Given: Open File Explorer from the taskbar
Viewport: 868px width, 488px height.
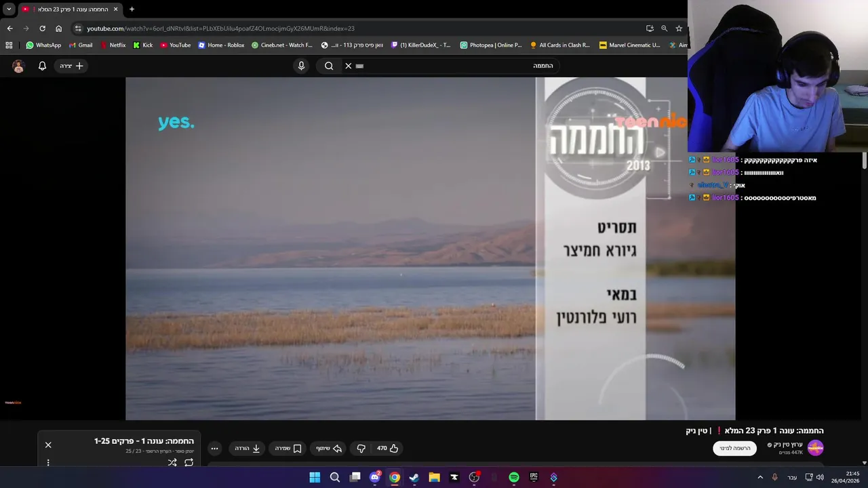Looking at the screenshot, I should coord(434,477).
